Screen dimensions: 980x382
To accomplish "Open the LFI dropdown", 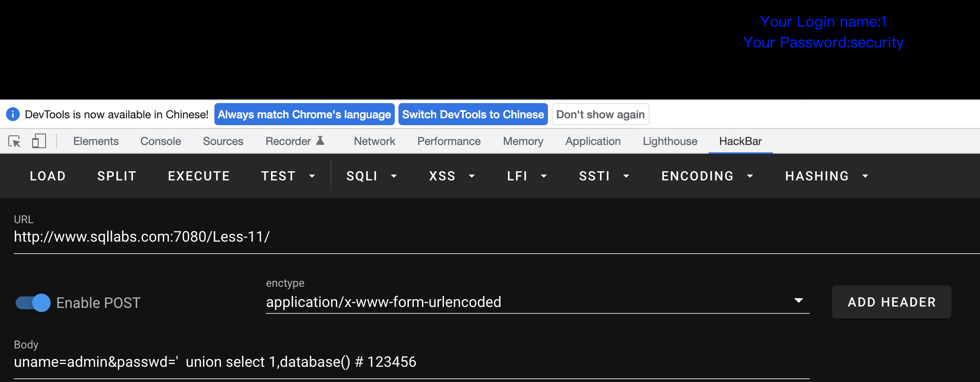I will [527, 176].
